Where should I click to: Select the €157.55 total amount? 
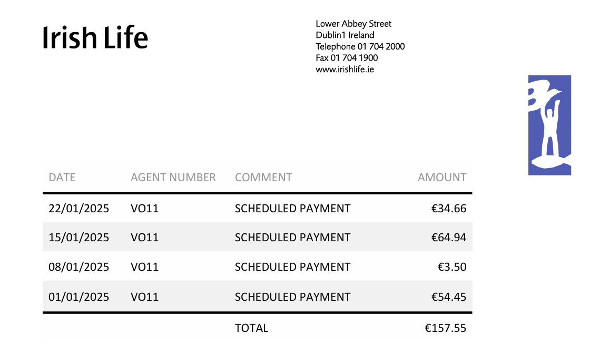[x=446, y=328]
